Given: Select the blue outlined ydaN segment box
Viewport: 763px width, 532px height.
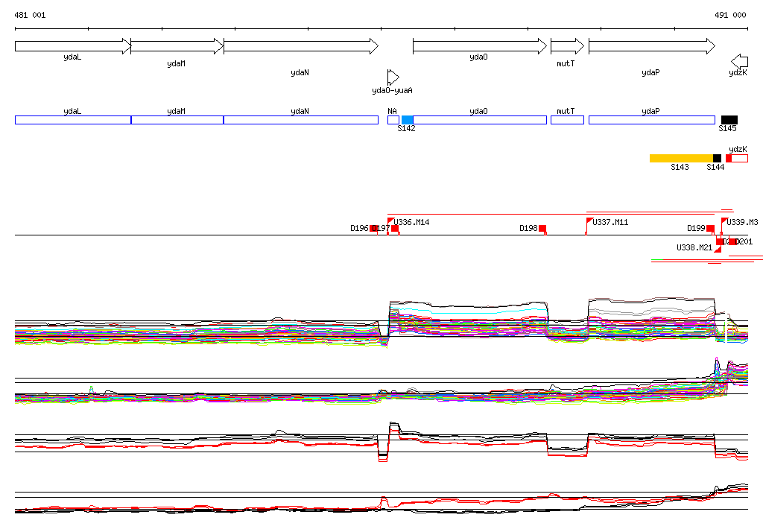Looking at the screenshot, I should tap(301, 120).
